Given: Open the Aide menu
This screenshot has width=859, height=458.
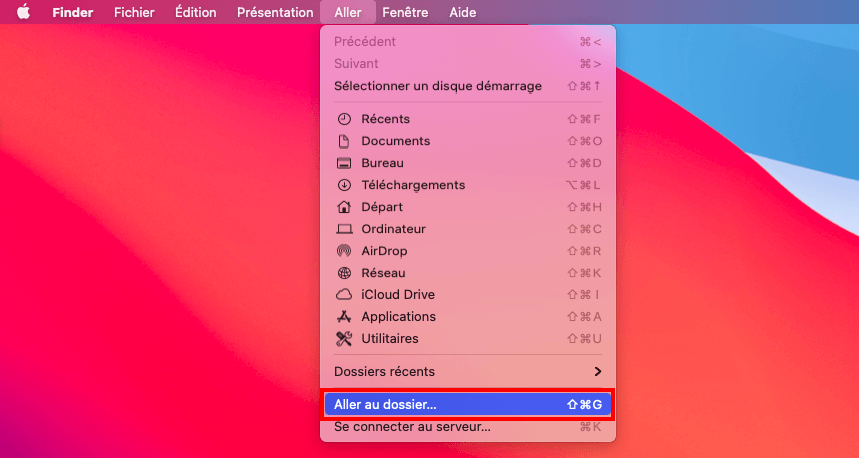Looking at the screenshot, I should point(462,12).
